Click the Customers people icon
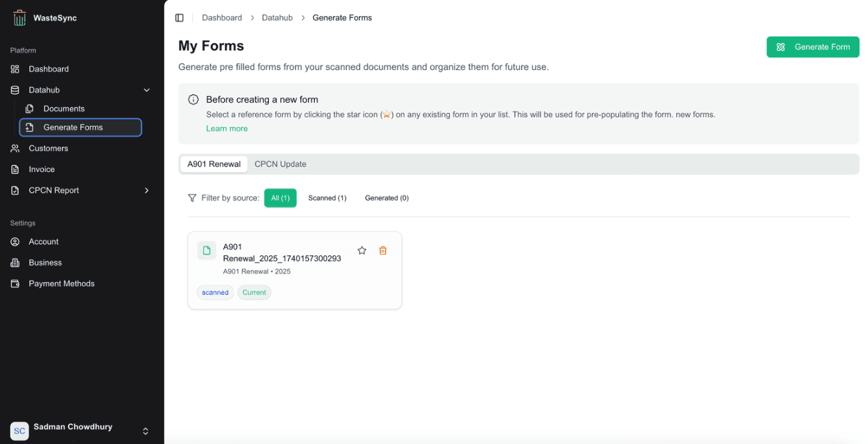This screenshot has width=868, height=444. [x=15, y=149]
